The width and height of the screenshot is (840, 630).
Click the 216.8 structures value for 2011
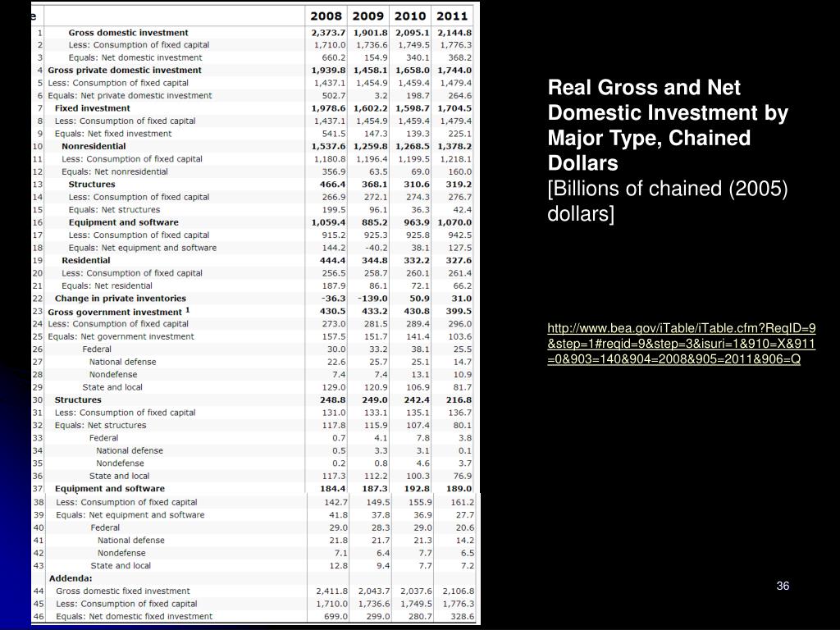pos(459,400)
